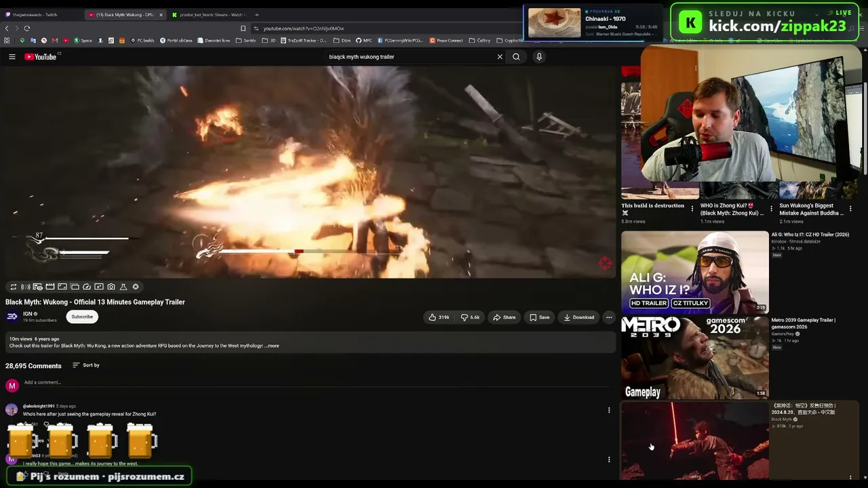This screenshot has height=488, width=868.
Task: Open the 'PCGamingWiki' bookmark
Action: coord(400,41)
